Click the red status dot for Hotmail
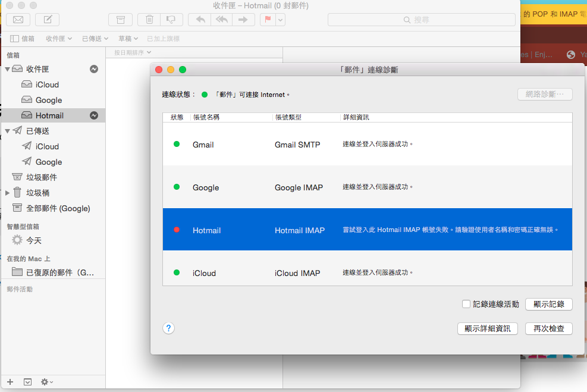Viewport: 587px width, 392px height. 177,230
